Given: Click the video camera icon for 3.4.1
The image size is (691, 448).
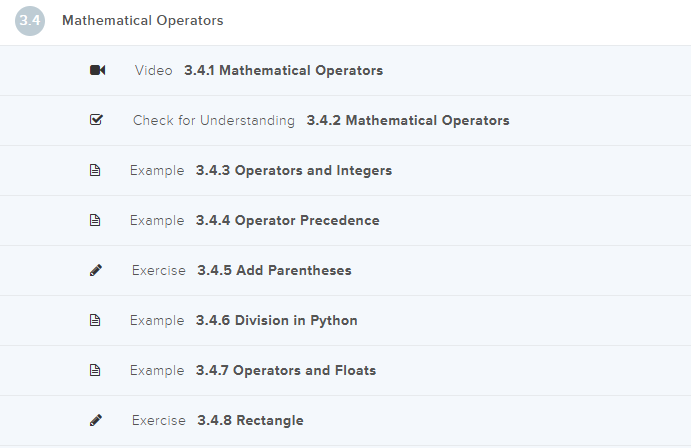Looking at the screenshot, I should [97, 71].
